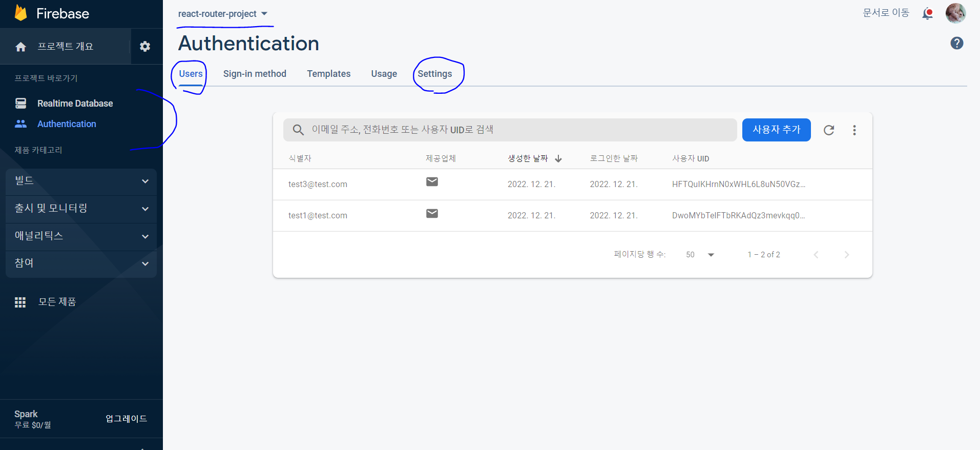The image size is (980, 450).
Task: Open the Usage tab
Action: click(x=384, y=74)
